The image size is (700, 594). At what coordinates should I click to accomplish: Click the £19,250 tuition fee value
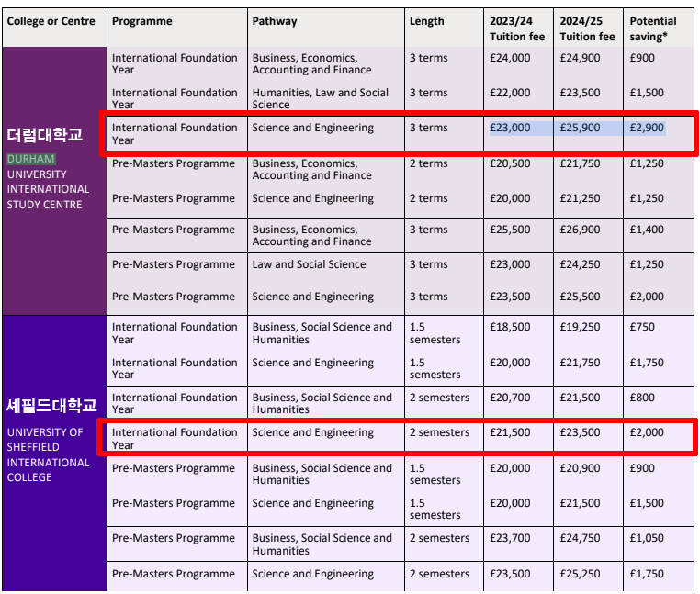pyautogui.click(x=580, y=327)
